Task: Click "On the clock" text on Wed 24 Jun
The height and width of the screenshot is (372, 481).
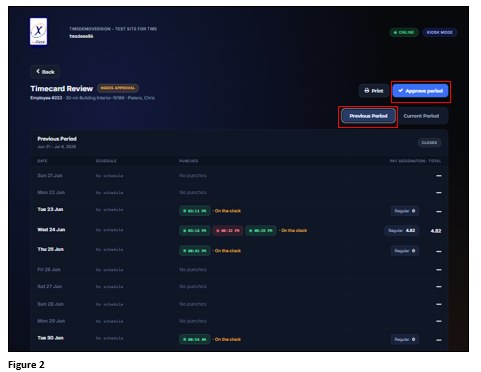Action: coord(294,230)
